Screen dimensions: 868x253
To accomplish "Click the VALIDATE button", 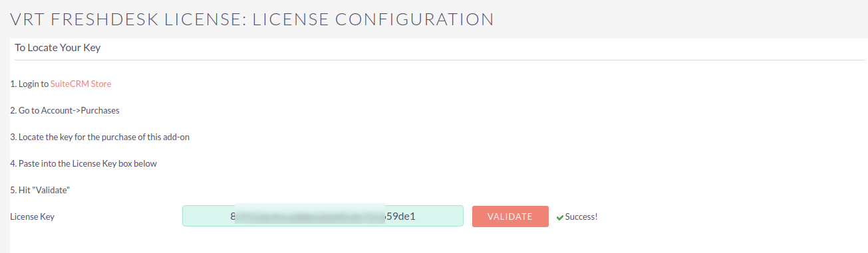I will (x=510, y=216).
